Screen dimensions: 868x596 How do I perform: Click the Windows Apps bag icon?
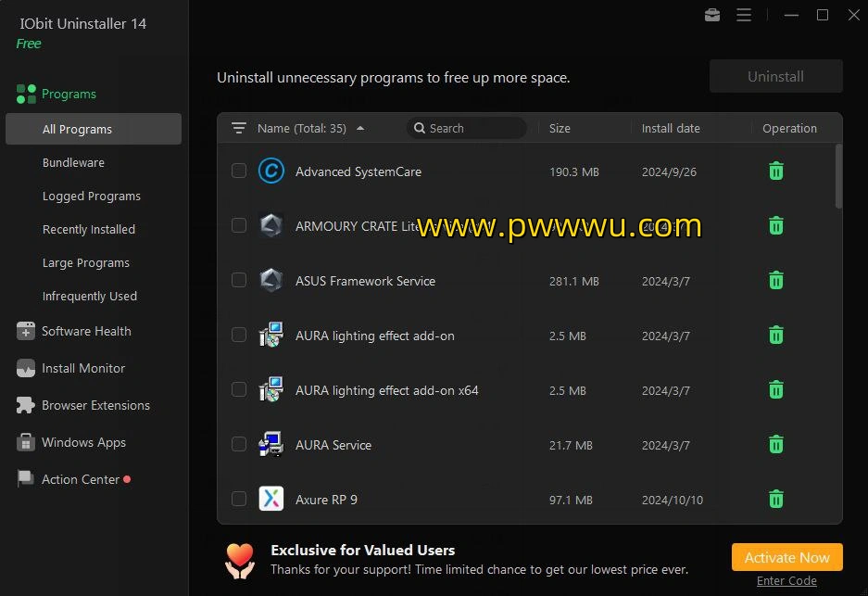(26, 442)
